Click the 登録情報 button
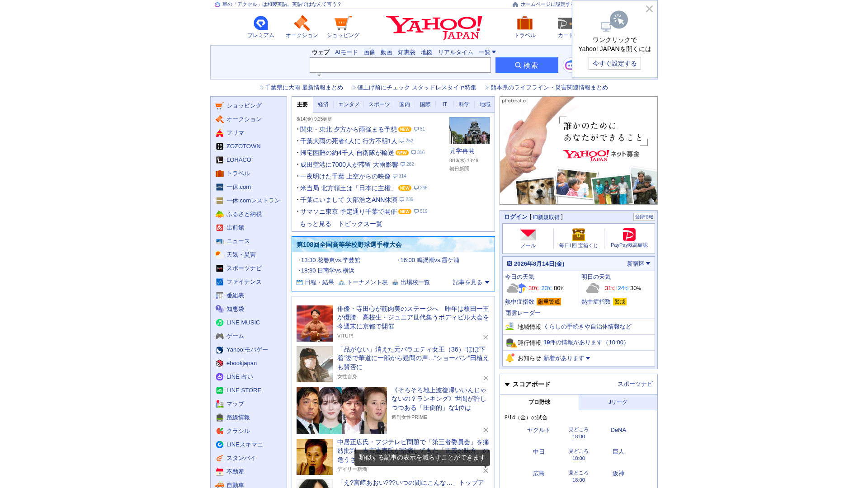The height and width of the screenshot is (488, 868). tap(644, 217)
